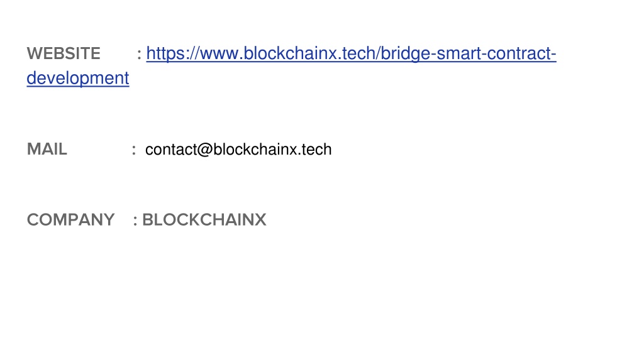The image size is (644, 362).
Task: Select the BLOCKCHAINX company name
Action: (x=204, y=220)
